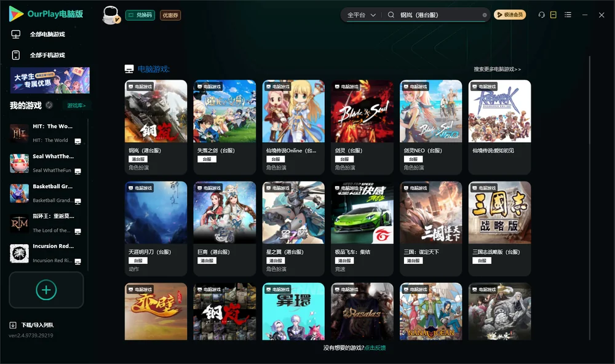
Task: Select HIT: The World in my games
Action: coord(46,133)
